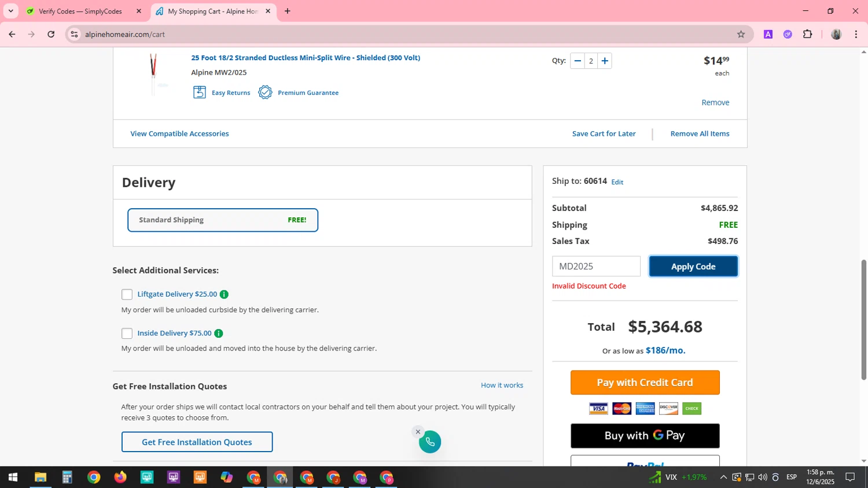Select Standard Shipping FREE option

pos(223,220)
